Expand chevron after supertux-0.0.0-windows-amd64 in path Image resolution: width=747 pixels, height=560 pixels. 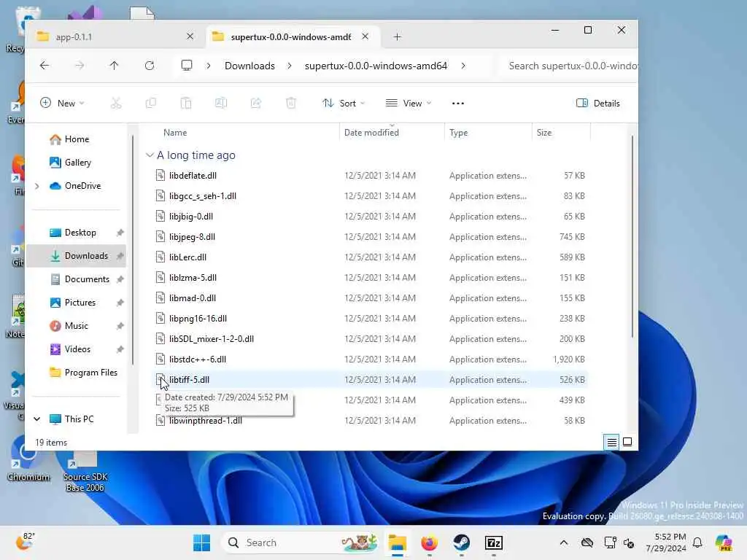click(463, 66)
